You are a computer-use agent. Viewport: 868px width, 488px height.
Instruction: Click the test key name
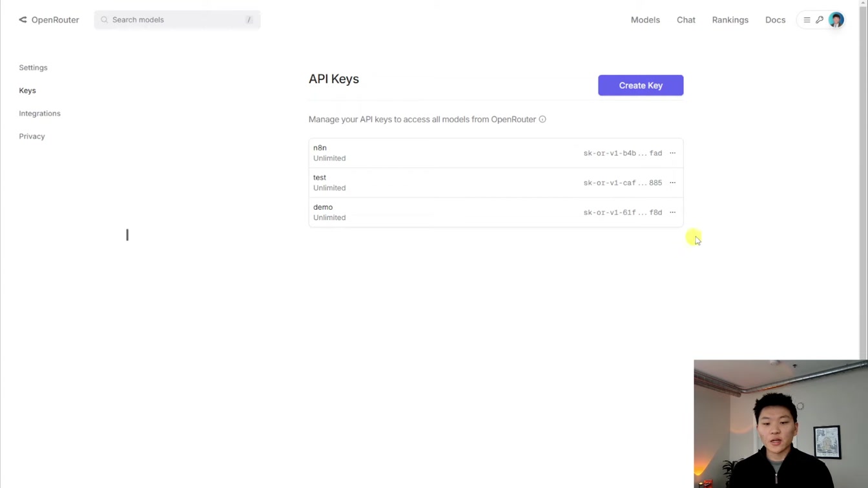click(x=320, y=178)
